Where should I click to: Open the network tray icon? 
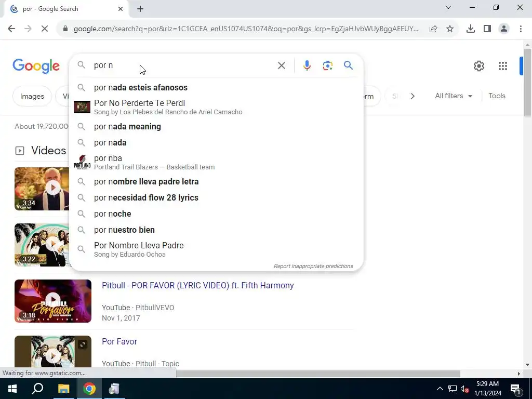click(x=453, y=389)
